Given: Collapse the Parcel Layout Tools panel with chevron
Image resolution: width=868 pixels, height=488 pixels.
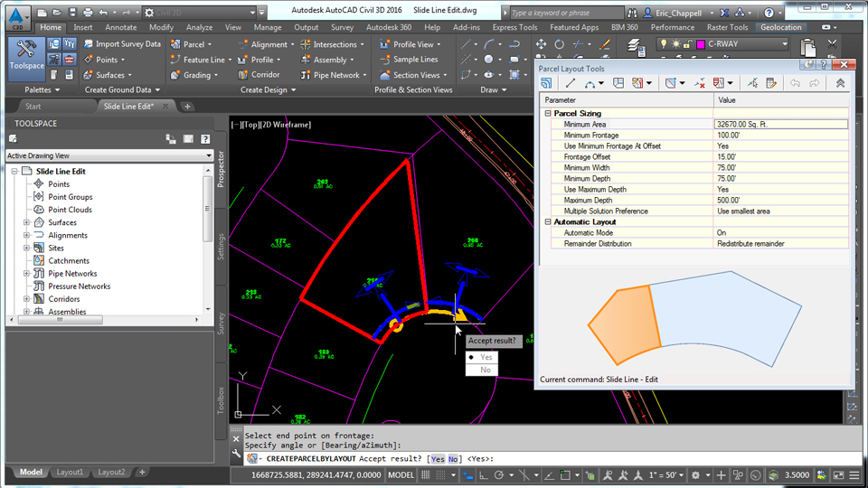Looking at the screenshot, I should coord(840,83).
